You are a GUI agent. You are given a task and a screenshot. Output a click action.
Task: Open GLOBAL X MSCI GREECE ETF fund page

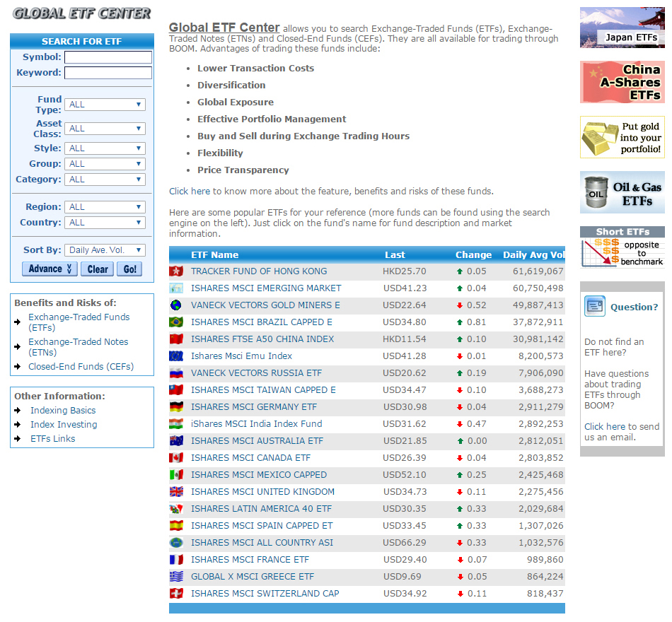click(253, 577)
